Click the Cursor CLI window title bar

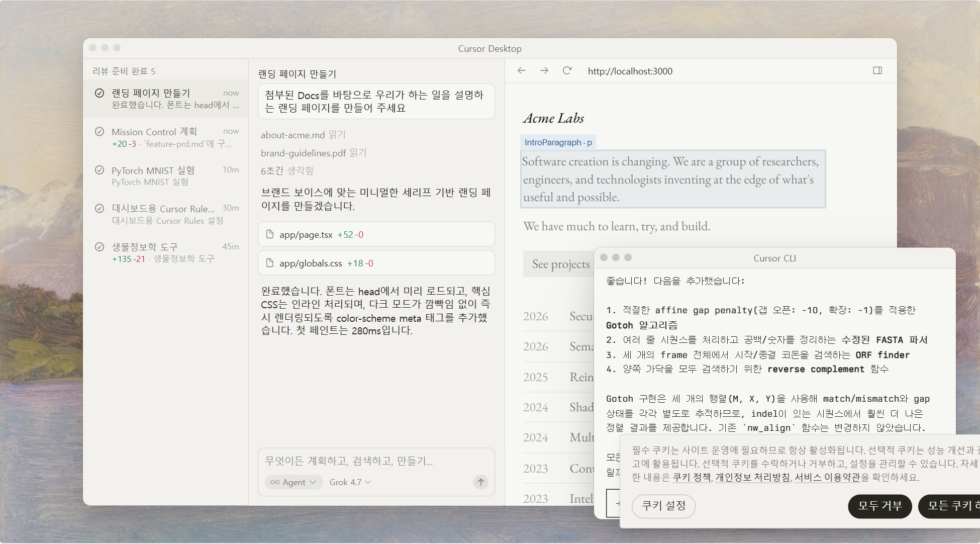click(x=774, y=258)
